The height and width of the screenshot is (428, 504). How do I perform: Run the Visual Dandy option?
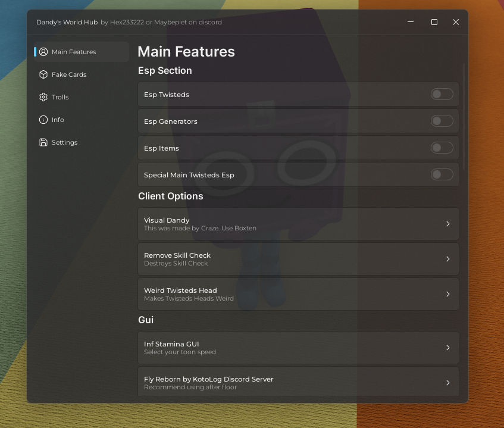tap(298, 224)
